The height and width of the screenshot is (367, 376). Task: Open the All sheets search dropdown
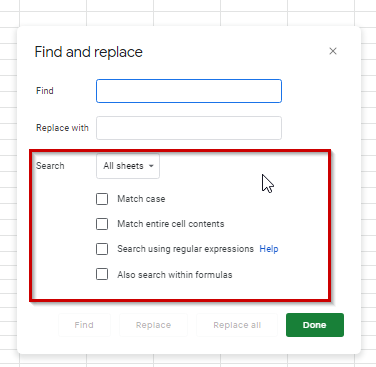(x=128, y=166)
